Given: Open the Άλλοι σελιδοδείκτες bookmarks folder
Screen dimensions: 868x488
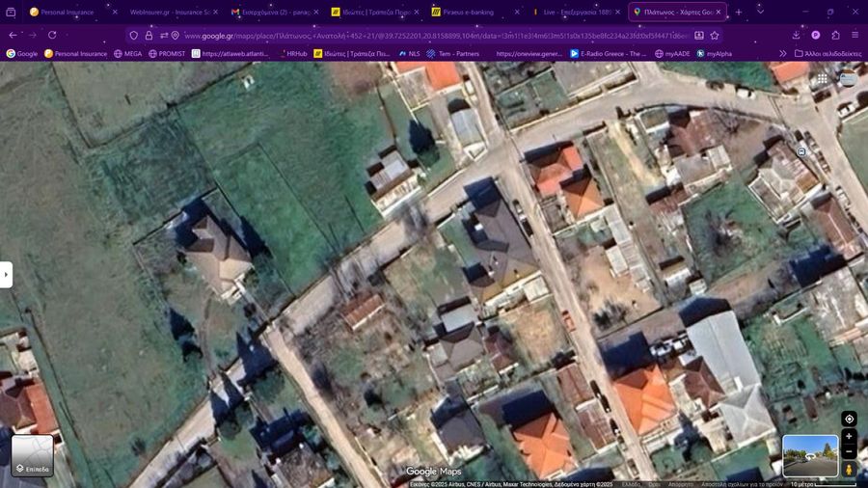Looking at the screenshot, I should (827, 54).
